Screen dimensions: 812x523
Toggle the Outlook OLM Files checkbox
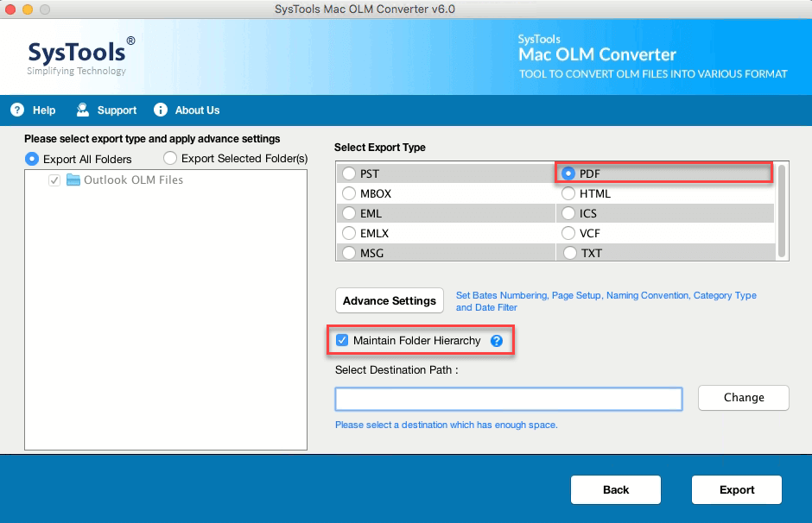coord(54,180)
